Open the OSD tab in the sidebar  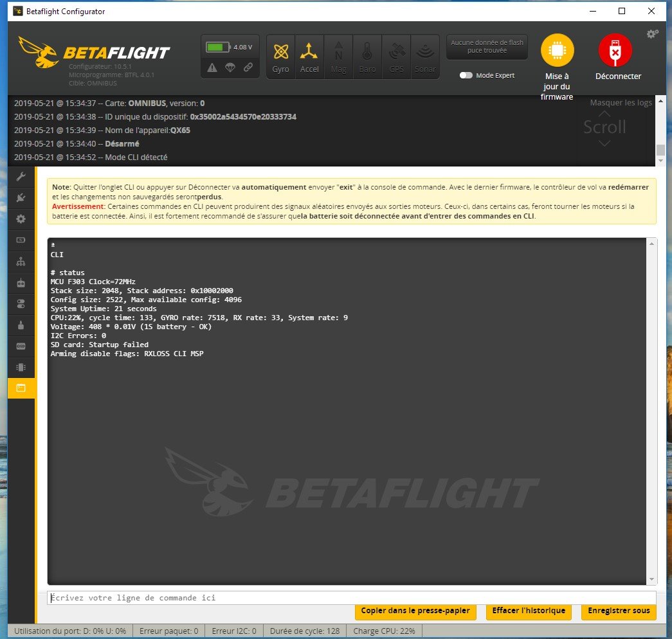[x=21, y=346]
